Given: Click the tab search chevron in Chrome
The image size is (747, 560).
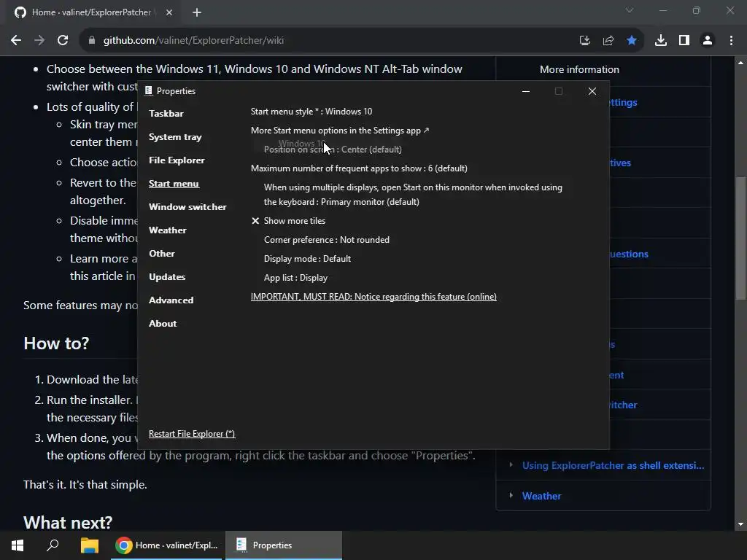Looking at the screenshot, I should click(x=630, y=10).
